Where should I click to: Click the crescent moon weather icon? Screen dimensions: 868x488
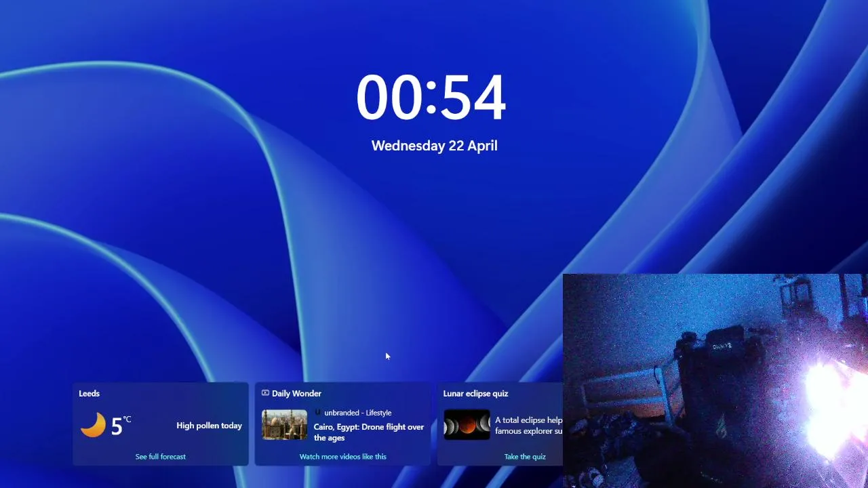pos(93,425)
